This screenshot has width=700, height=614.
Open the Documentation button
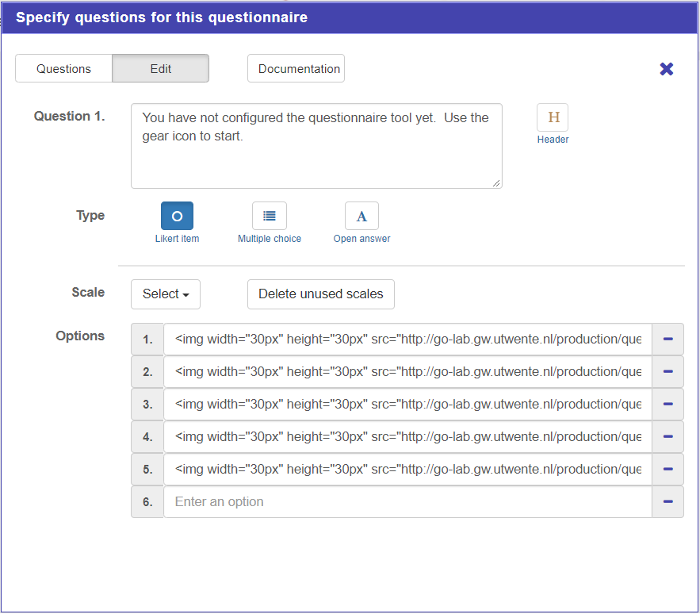click(x=299, y=69)
